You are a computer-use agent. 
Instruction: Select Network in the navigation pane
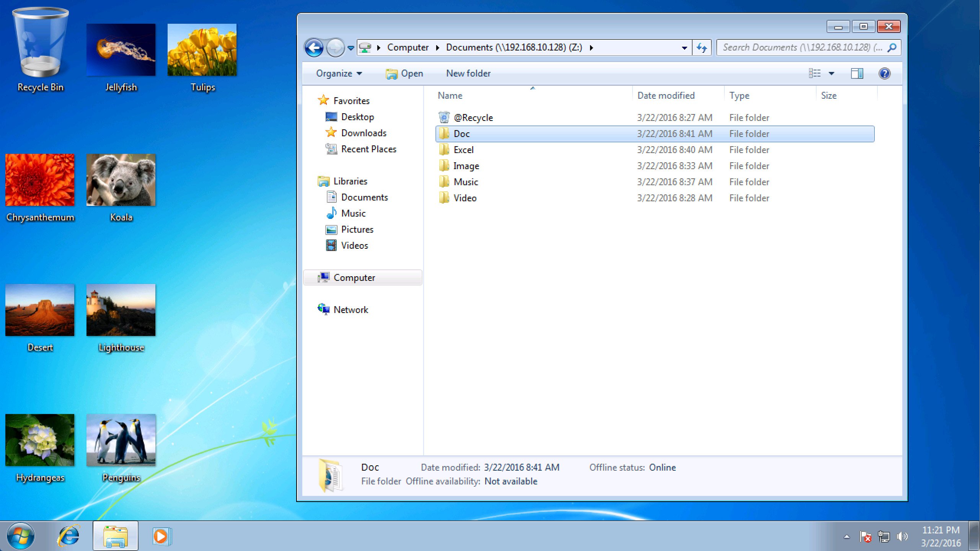click(x=343, y=310)
